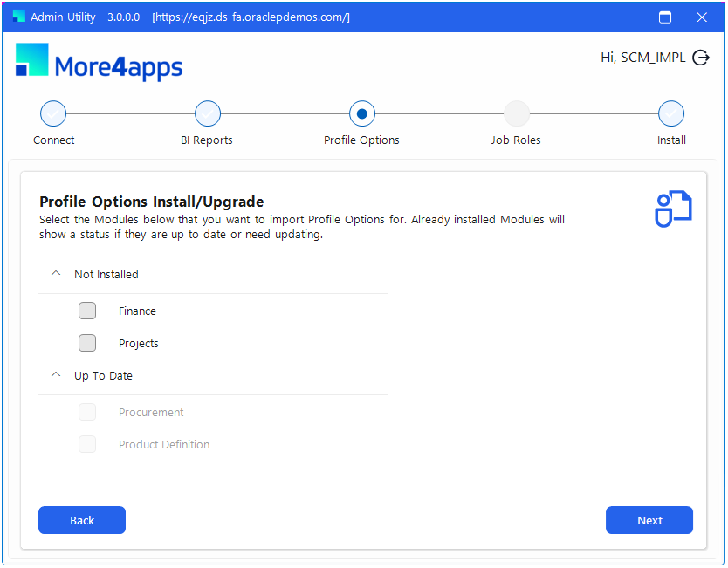Click the Up To Date heading text

[103, 376]
